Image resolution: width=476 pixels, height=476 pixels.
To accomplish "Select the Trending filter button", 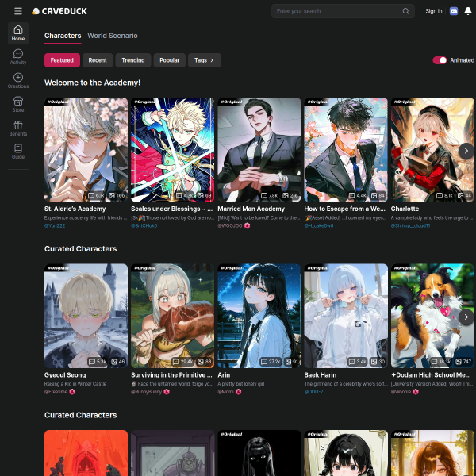I will [133, 60].
